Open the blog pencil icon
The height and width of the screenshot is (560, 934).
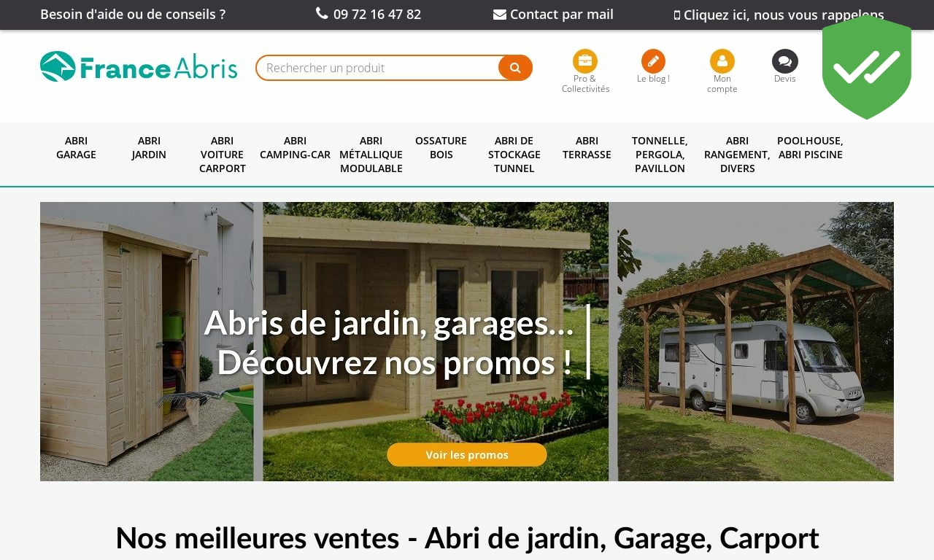click(653, 61)
